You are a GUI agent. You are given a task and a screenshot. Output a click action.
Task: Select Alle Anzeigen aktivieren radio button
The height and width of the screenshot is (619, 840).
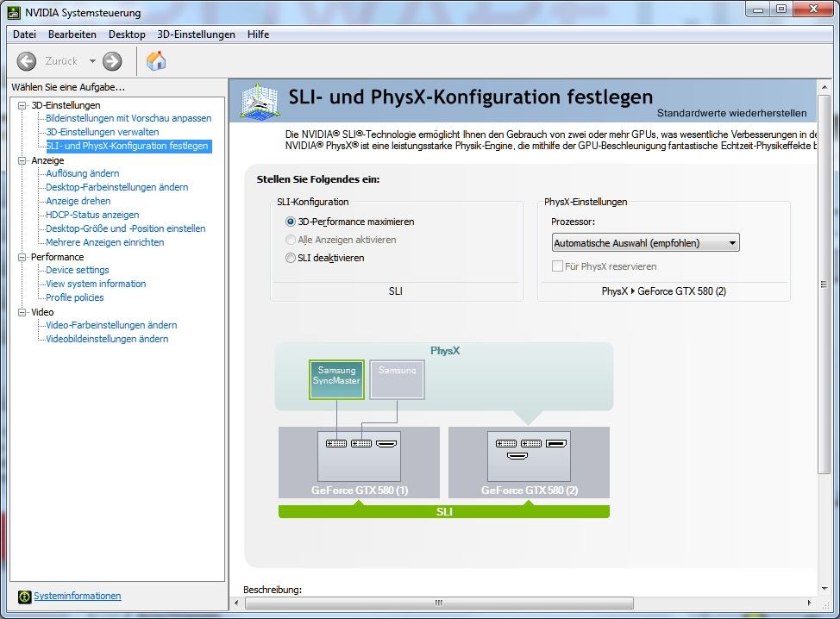(291, 240)
